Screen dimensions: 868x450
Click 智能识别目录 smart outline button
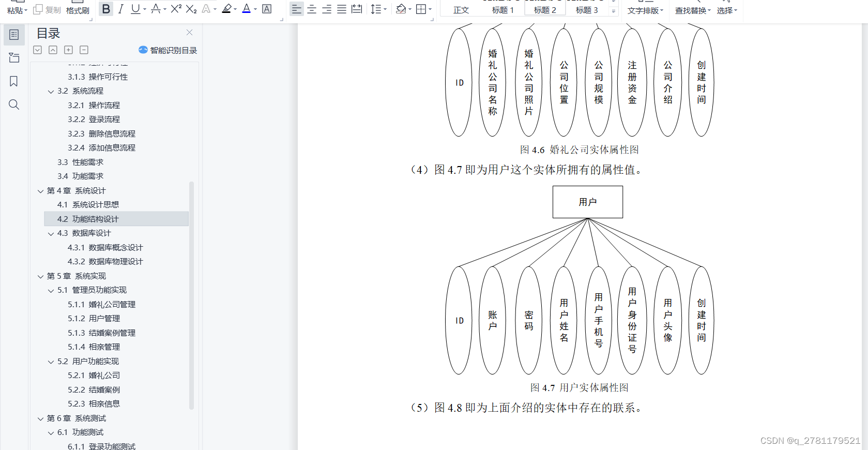(167, 50)
